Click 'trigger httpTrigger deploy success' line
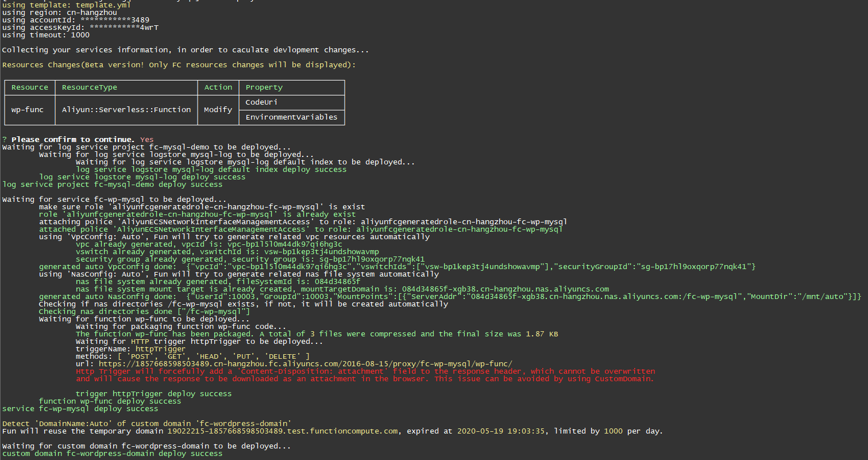This screenshot has width=868, height=460. 154,394
